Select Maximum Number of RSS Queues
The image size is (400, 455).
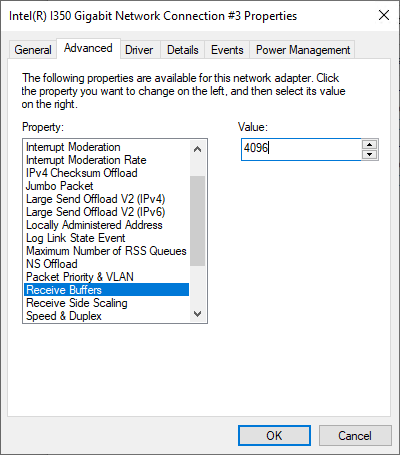point(107,251)
